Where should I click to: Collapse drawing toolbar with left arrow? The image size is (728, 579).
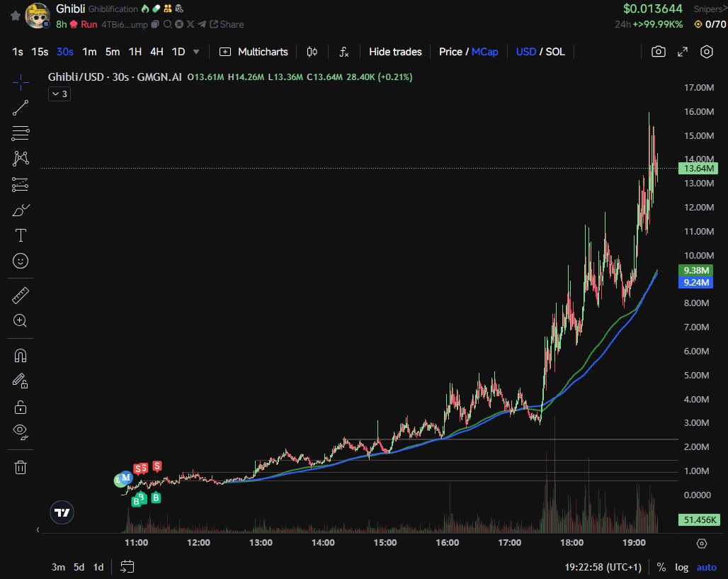[x=38, y=529]
